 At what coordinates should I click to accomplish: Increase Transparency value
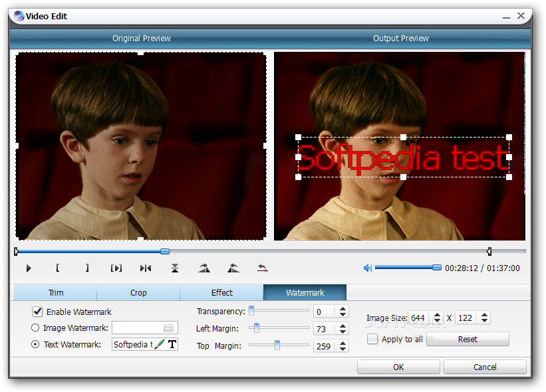343,308
